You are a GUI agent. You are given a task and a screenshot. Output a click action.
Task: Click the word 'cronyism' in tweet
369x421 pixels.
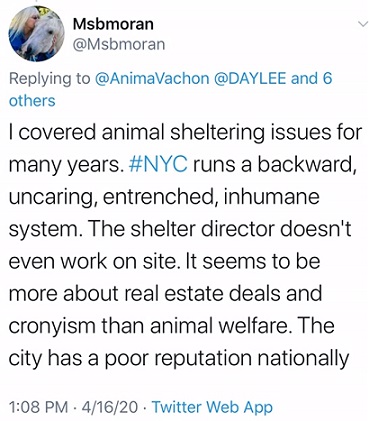coord(52,326)
